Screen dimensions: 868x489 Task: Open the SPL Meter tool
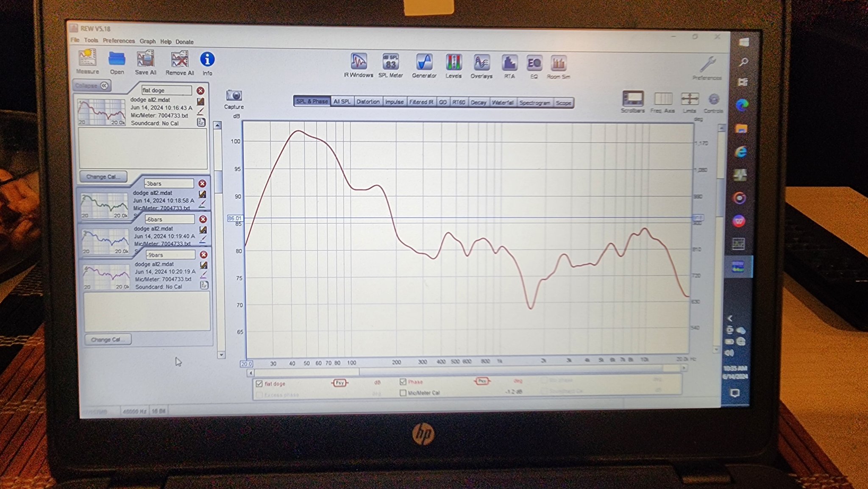tap(390, 62)
